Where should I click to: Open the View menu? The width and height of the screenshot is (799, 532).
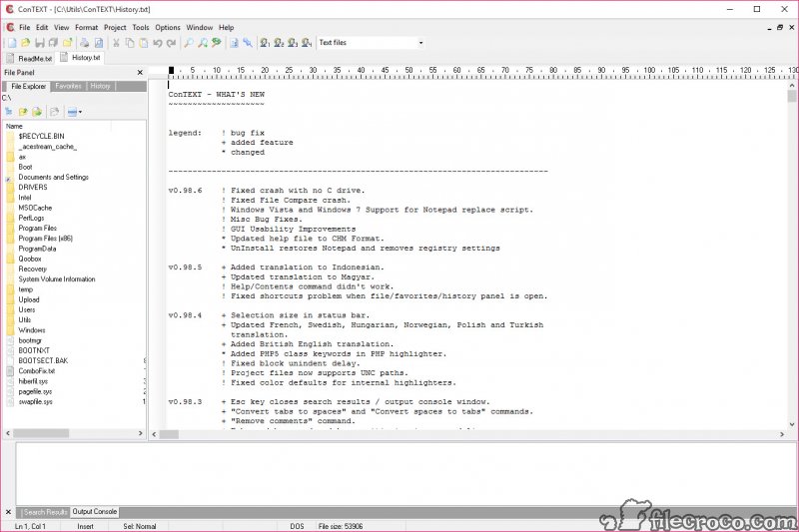point(61,28)
